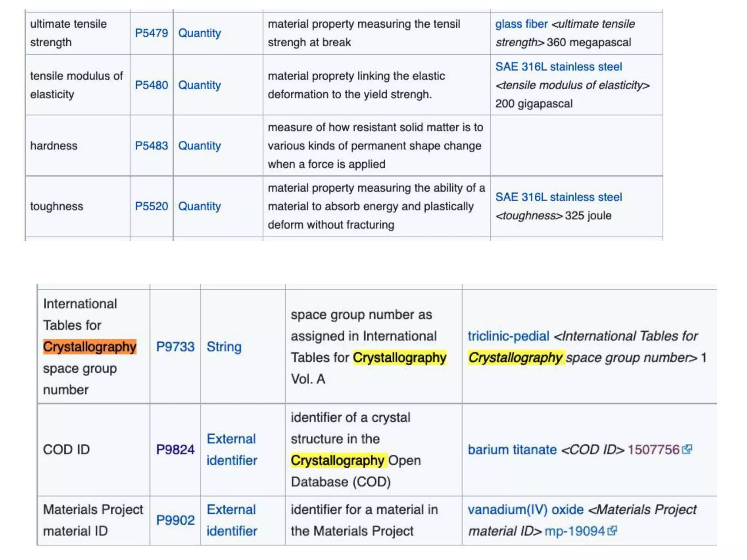Open the glass fiber example link
The height and width of the screenshot is (560, 747).
pyautogui.click(x=521, y=24)
